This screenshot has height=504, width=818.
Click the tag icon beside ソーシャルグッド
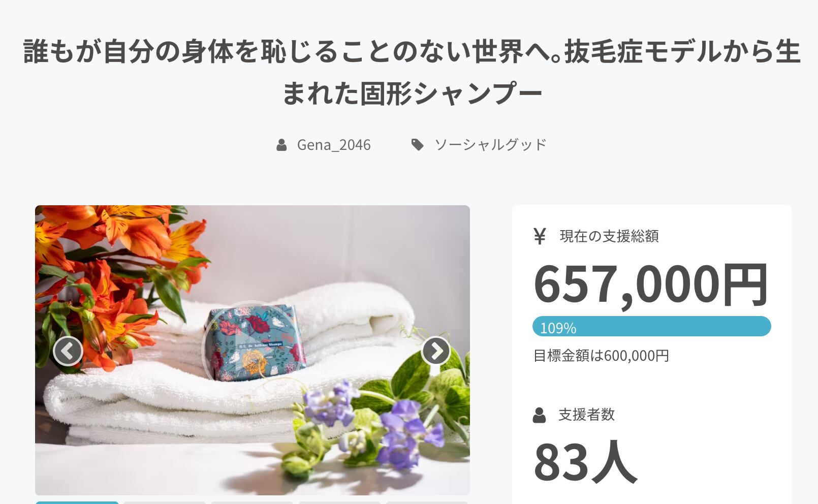(x=417, y=145)
